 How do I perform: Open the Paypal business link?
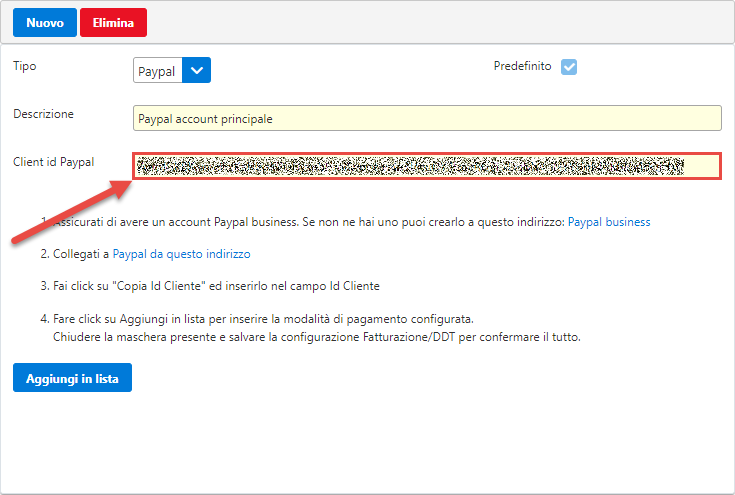[x=609, y=222]
